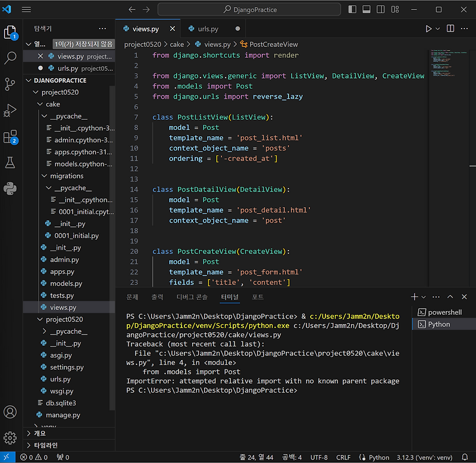
Task: Open the 포트 ports panel tab
Action: [x=258, y=297]
